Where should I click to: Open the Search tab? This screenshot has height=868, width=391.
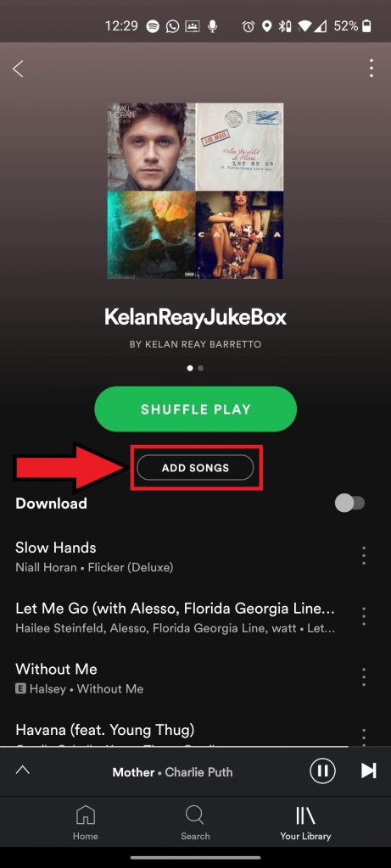coord(195,822)
